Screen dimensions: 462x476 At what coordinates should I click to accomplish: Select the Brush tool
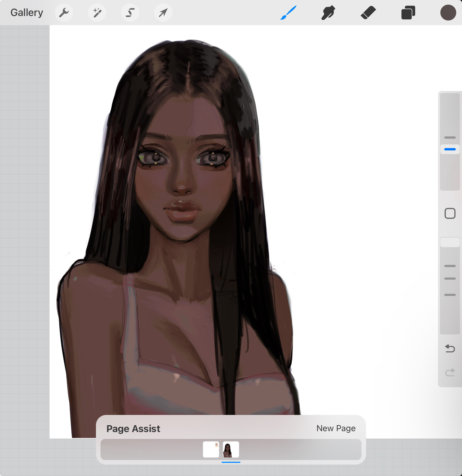pyautogui.click(x=288, y=13)
